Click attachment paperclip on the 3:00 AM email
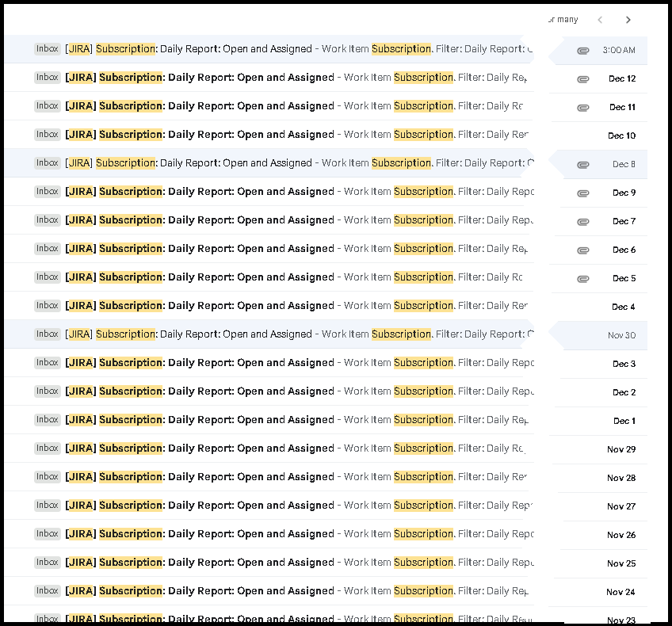The height and width of the screenshot is (626, 672). (583, 51)
